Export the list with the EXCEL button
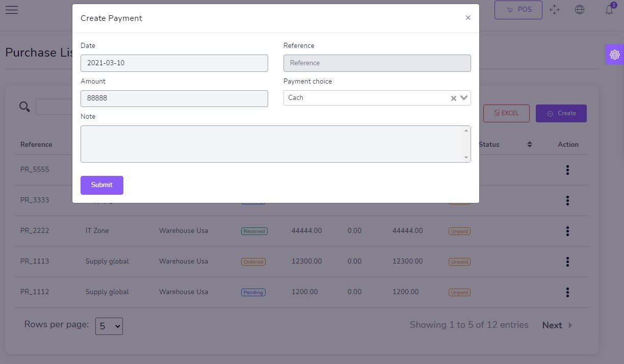The width and height of the screenshot is (624, 364). (506, 113)
